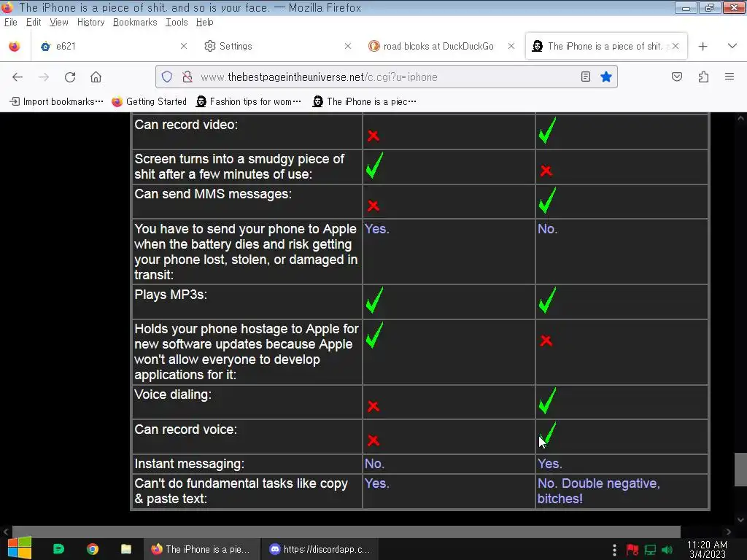Screen dimensions: 747x560
Task: Show hidden tray icons dots
Action: click(614, 550)
